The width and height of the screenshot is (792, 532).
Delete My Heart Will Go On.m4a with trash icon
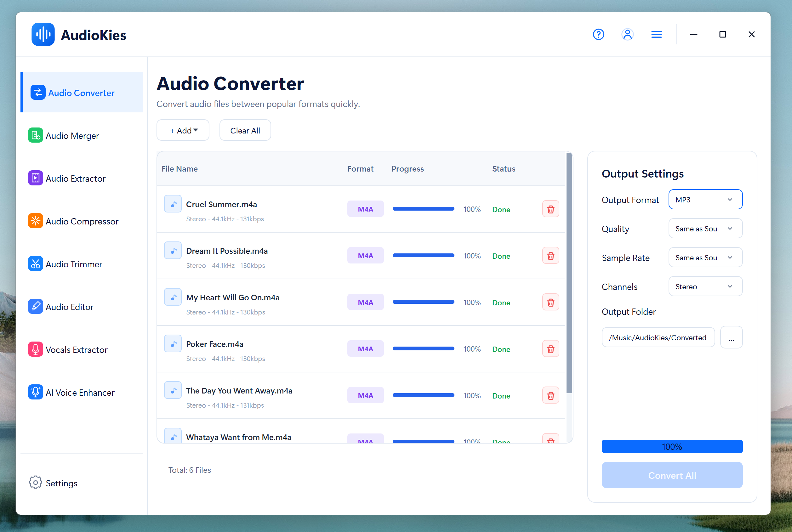pyautogui.click(x=550, y=302)
